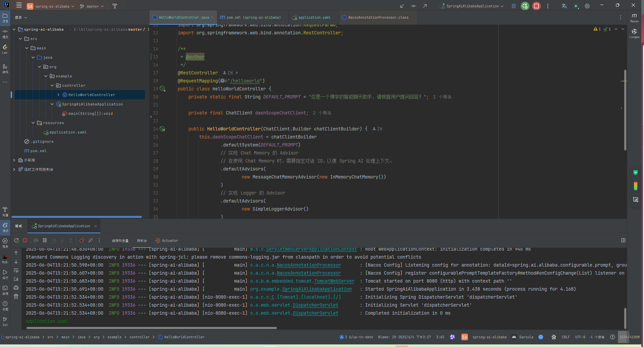This screenshot has height=347, width=644.
Task: Toggle soft-wrap in the console
Action: pyautogui.click(x=16, y=270)
